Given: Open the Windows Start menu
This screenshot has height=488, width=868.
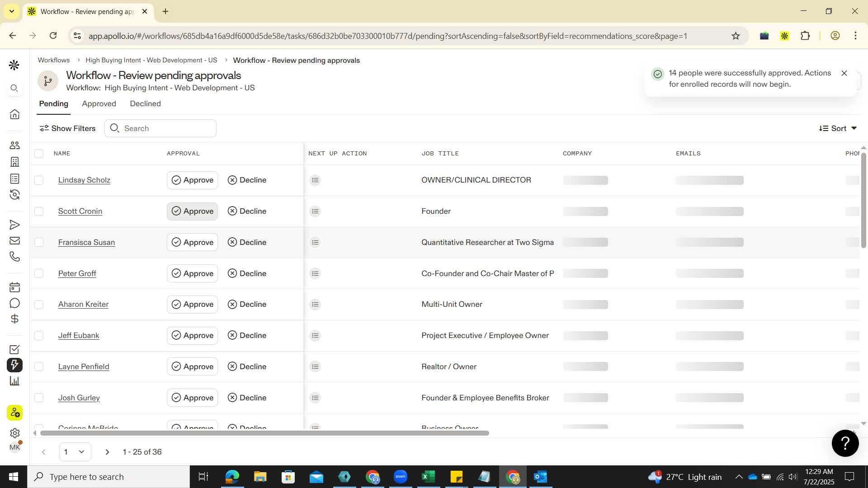Looking at the screenshot, I should [x=14, y=477].
